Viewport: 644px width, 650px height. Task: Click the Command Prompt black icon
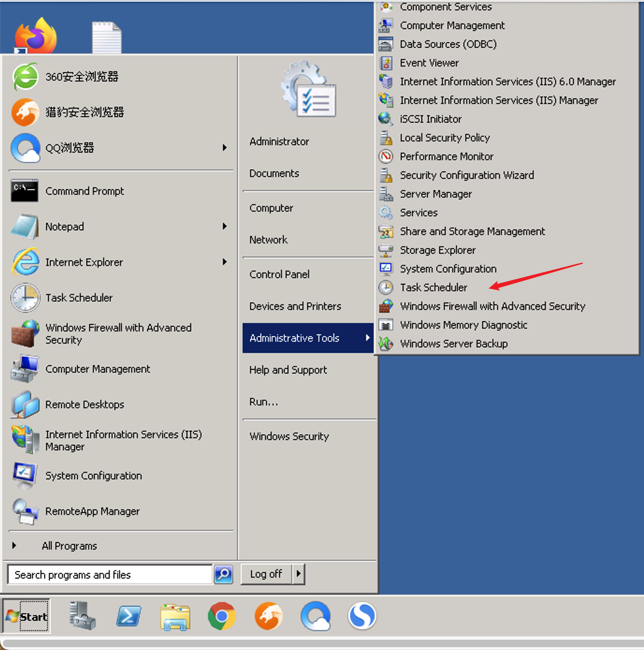pos(25,191)
